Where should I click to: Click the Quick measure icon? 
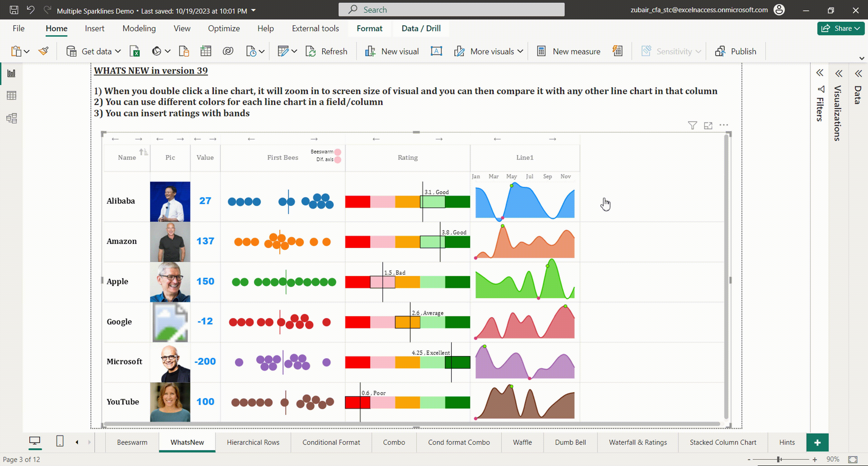(x=617, y=51)
